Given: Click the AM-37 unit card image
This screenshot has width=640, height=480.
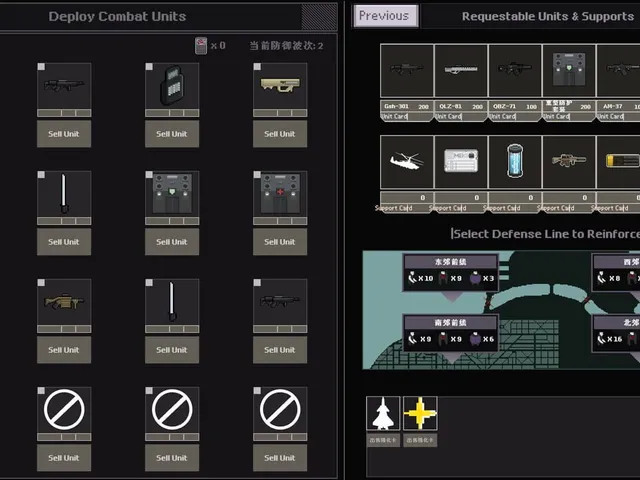Looking at the screenshot, I should pyautogui.click(x=618, y=71).
